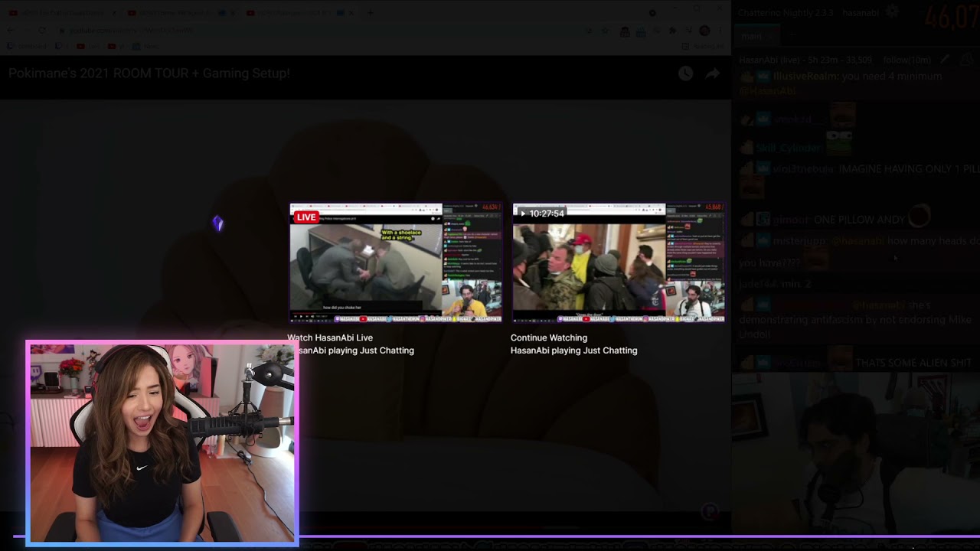Image resolution: width=980 pixels, height=551 pixels.
Task: Click the 'ONE PILLOW ANDY' chat message
Action: coord(858,220)
